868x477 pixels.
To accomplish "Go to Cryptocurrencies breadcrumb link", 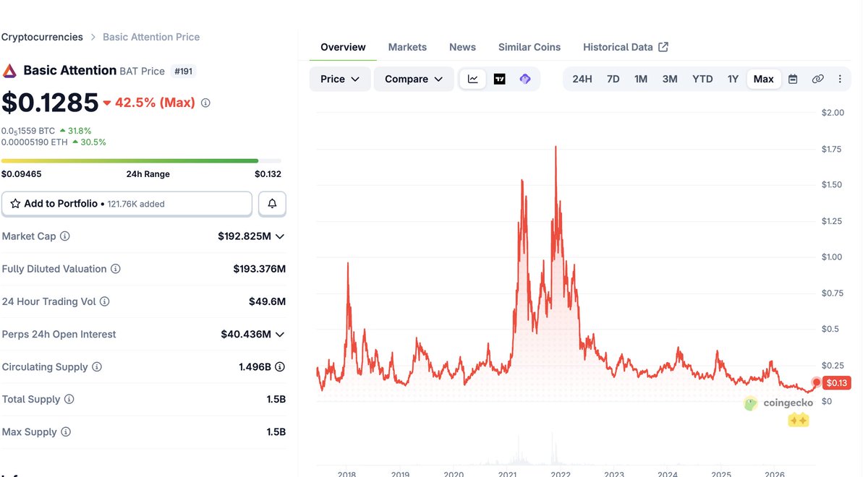I will coord(42,37).
